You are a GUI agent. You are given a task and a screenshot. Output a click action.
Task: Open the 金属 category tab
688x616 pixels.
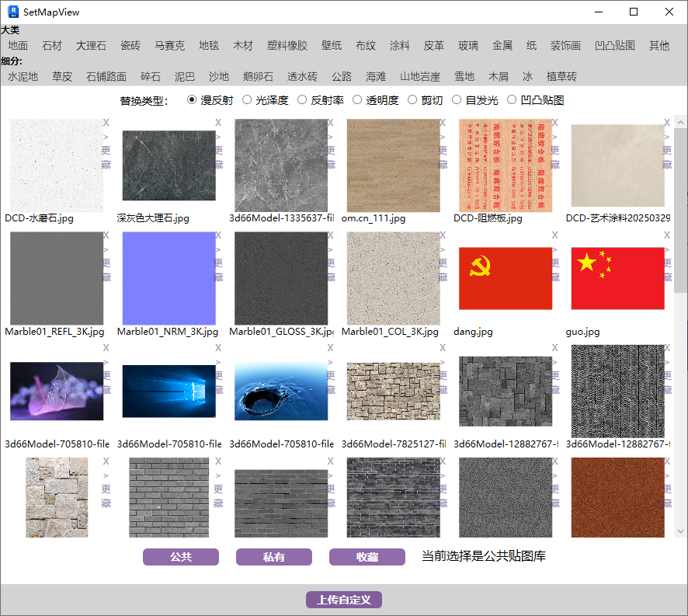[502, 46]
